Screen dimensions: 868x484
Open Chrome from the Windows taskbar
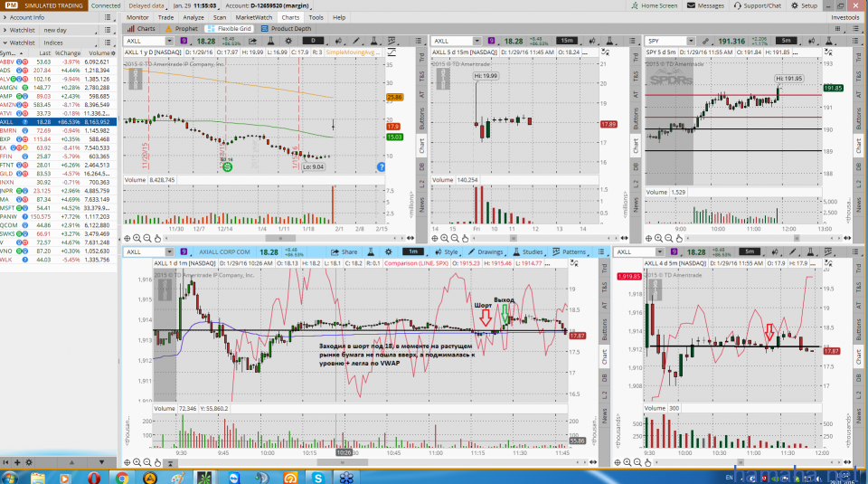tap(122, 478)
